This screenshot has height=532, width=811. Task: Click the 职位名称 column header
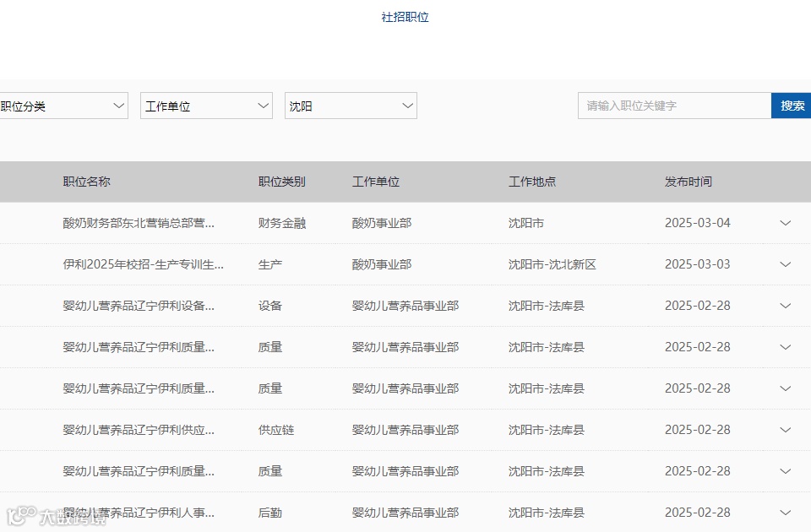pos(86,182)
